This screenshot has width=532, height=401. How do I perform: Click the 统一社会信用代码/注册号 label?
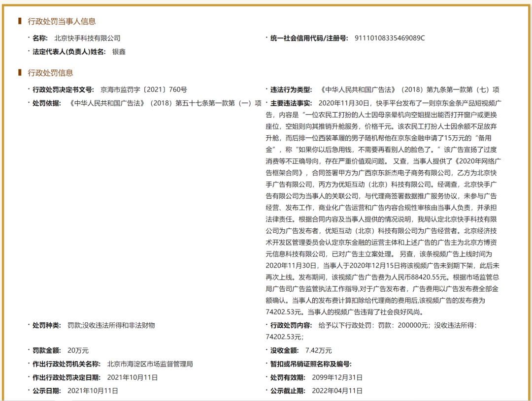309,38
